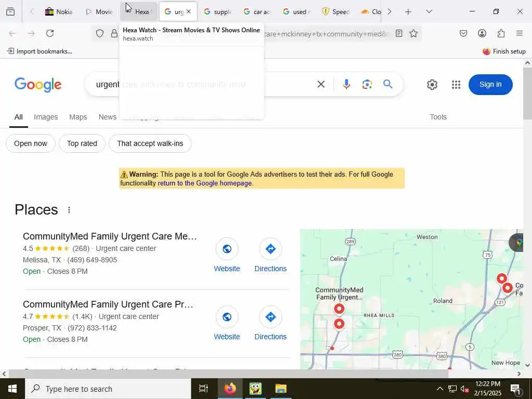Screen dimensions: 532x399
Task: Click the horizontal page scrollbar
Action: [228, 374]
